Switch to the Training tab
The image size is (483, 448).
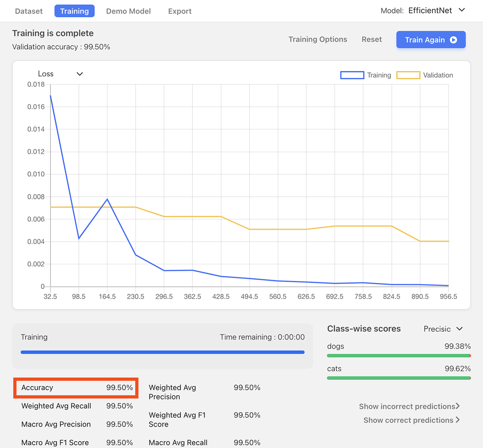coord(74,11)
